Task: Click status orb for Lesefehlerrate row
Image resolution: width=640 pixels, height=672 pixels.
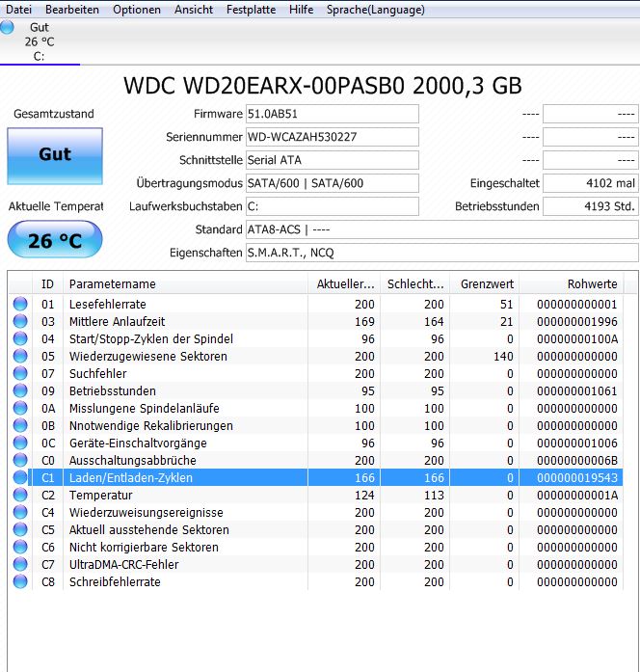Action: [20, 304]
